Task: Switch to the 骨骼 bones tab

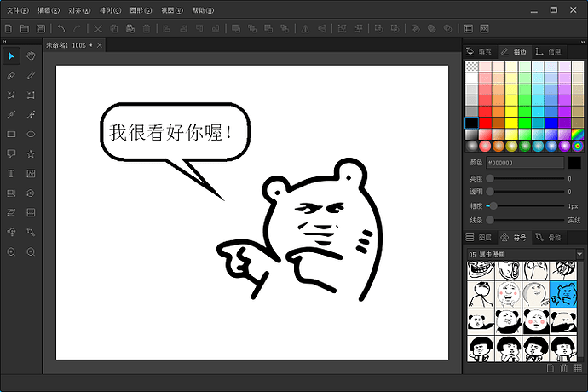Action: pyautogui.click(x=549, y=238)
